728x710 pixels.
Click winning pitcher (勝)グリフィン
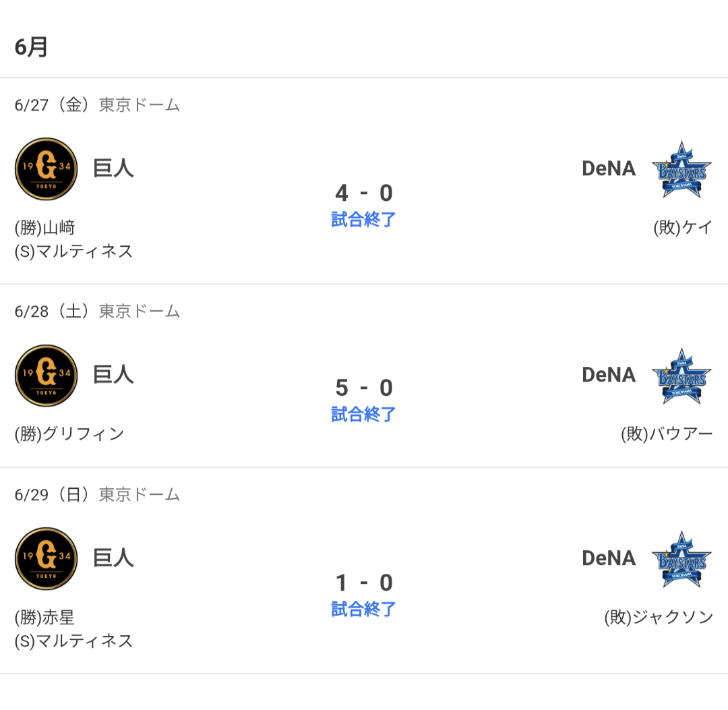point(69,434)
